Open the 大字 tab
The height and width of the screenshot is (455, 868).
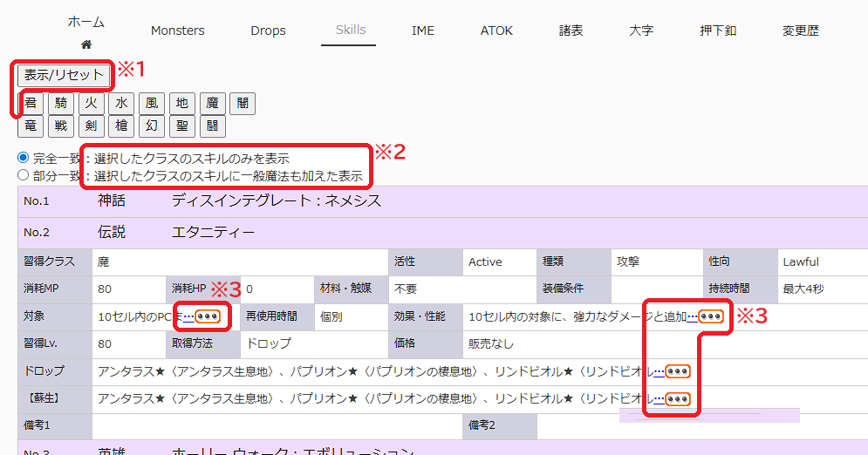(641, 31)
